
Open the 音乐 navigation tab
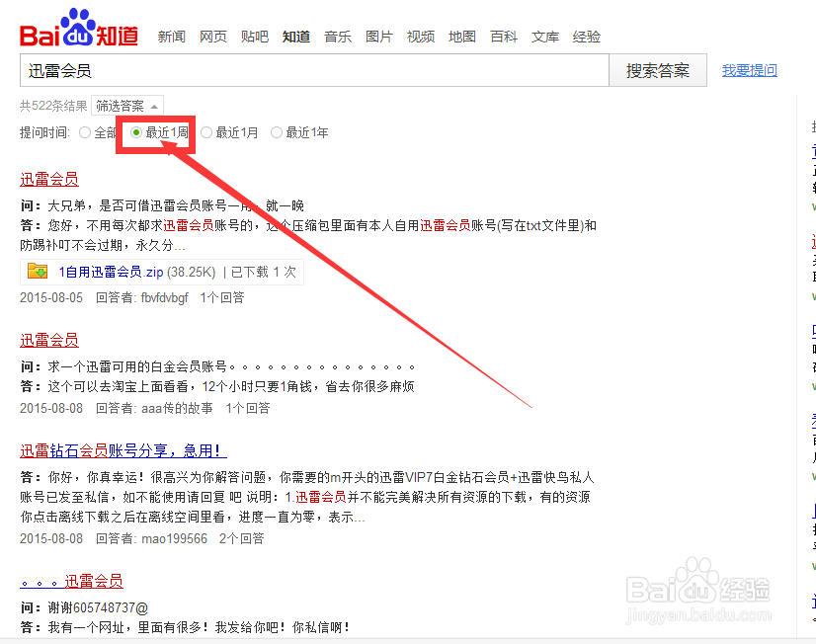[x=338, y=37]
